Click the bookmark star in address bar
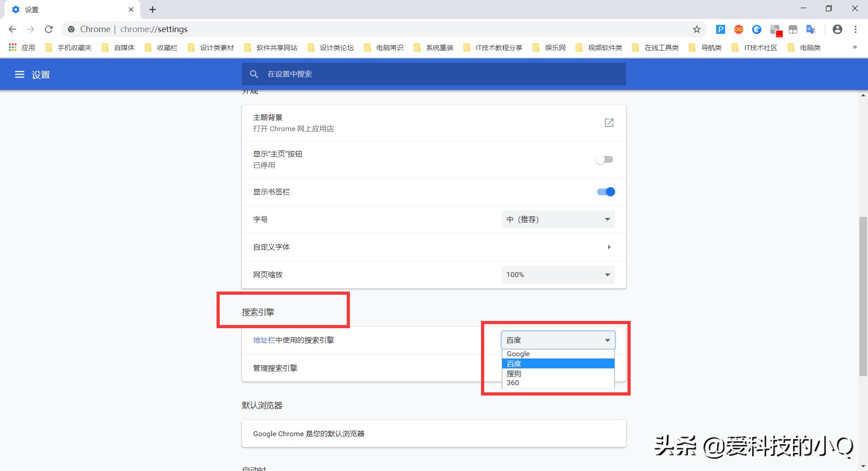Image resolution: width=868 pixels, height=471 pixels. [x=697, y=29]
